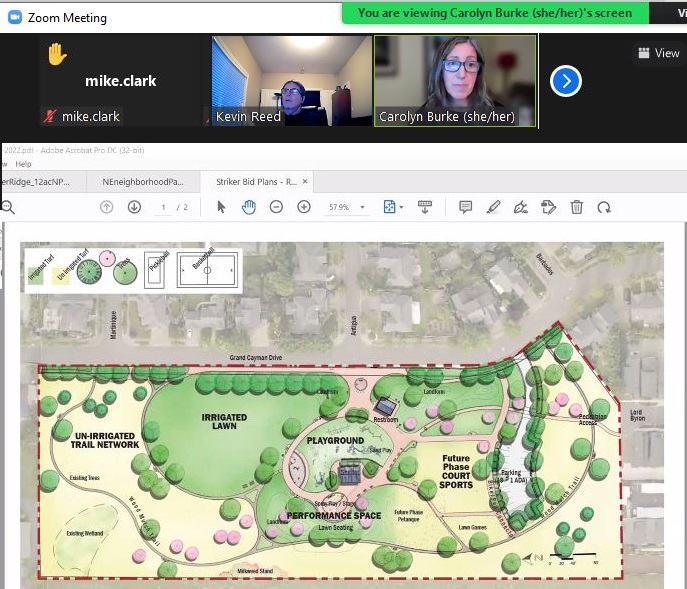
Task: Click the Lawn Games label
Action: (472, 527)
